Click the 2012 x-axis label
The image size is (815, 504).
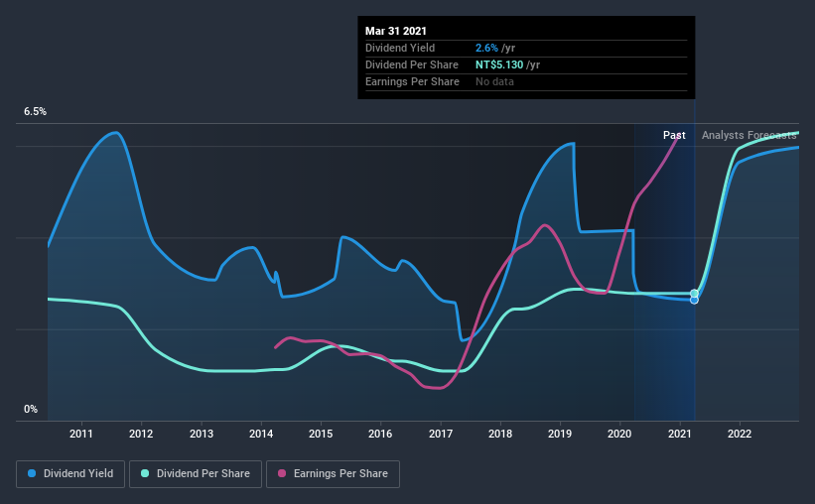pyautogui.click(x=141, y=434)
